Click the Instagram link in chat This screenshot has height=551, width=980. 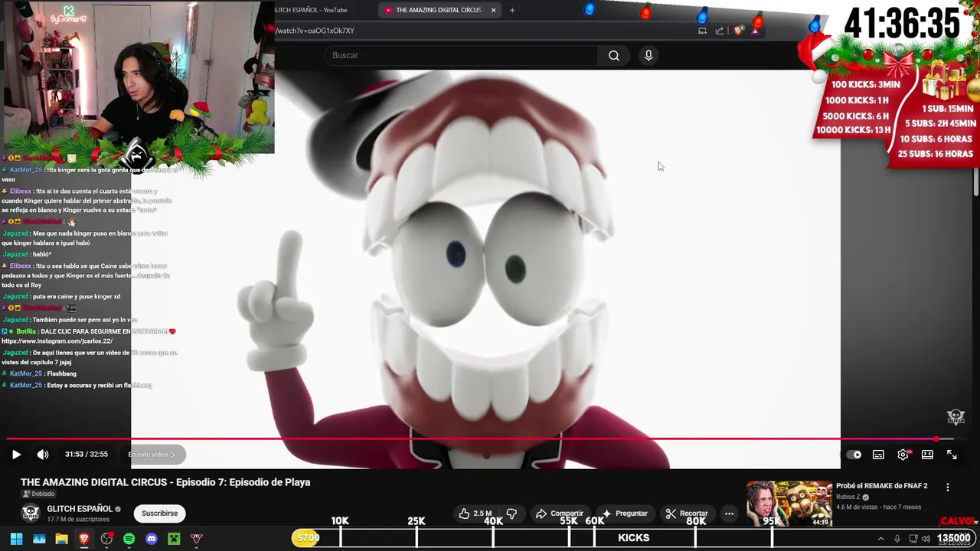click(x=57, y=341)
